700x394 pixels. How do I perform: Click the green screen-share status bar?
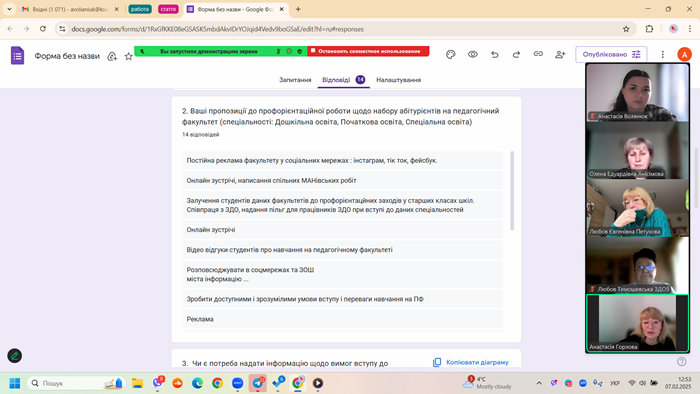pyautogui.click(x=221, y=51)
